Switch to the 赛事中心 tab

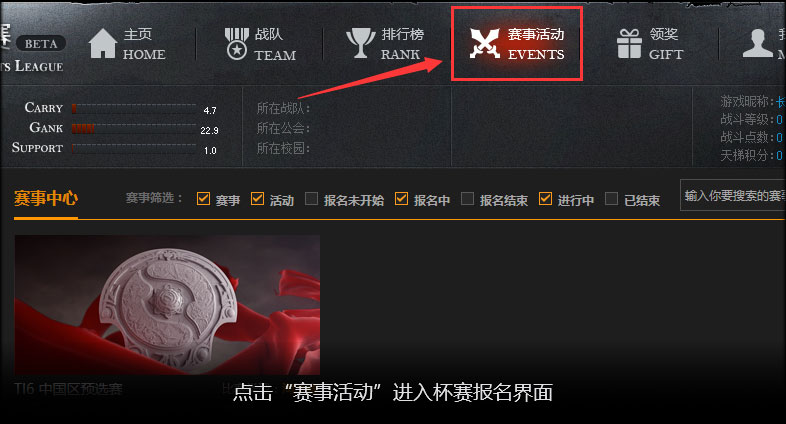coord(46,198)
